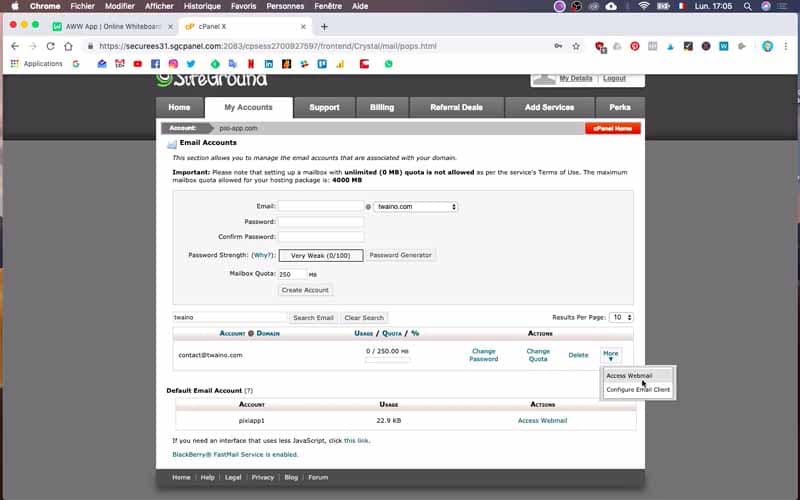The image size is (800, 500).
Task: Bookmark this page with the star icon
Action: pyautogui.click(x=576, y=46)
